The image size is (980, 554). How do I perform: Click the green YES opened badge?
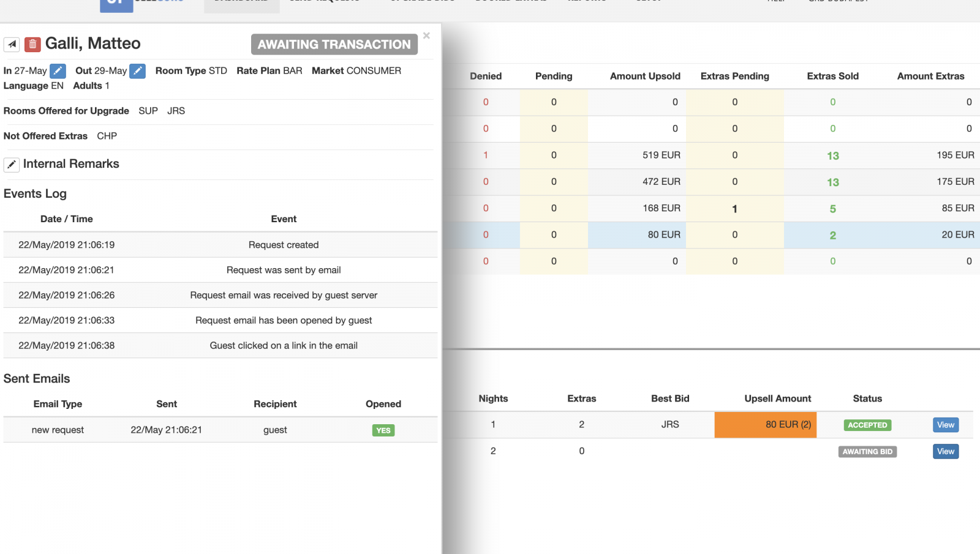coord(383,430)
